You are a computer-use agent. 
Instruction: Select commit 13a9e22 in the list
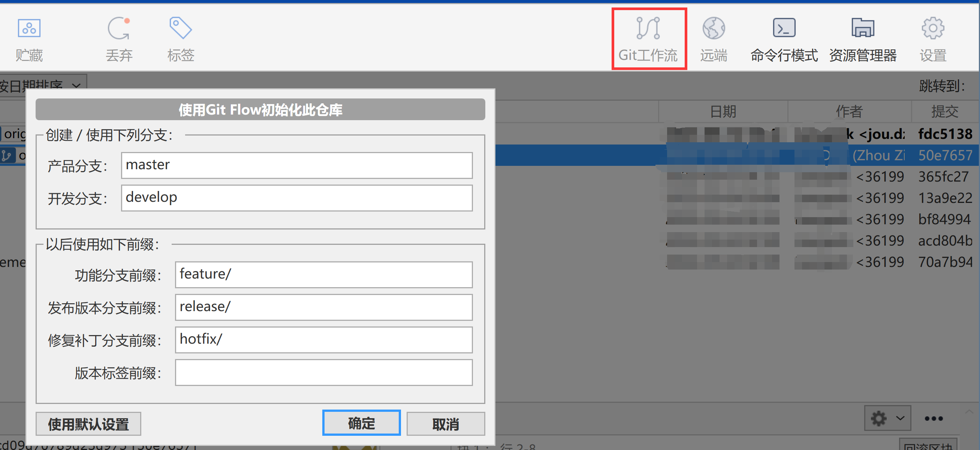[x=945, y=198]
